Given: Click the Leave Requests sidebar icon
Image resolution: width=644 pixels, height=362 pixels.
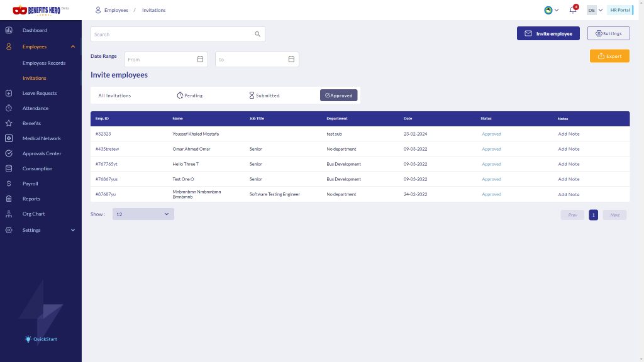Looking at the screenshot, I should (9, 93).
